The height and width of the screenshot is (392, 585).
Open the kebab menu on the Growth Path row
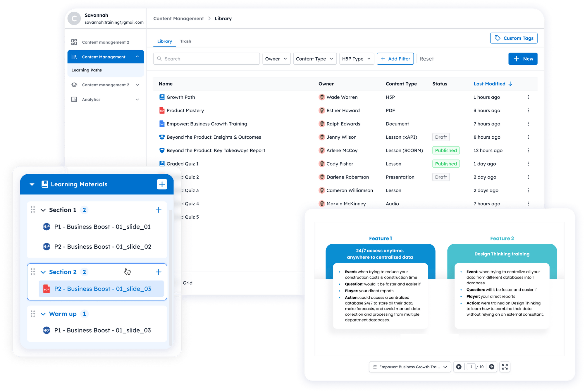[528, 97]
